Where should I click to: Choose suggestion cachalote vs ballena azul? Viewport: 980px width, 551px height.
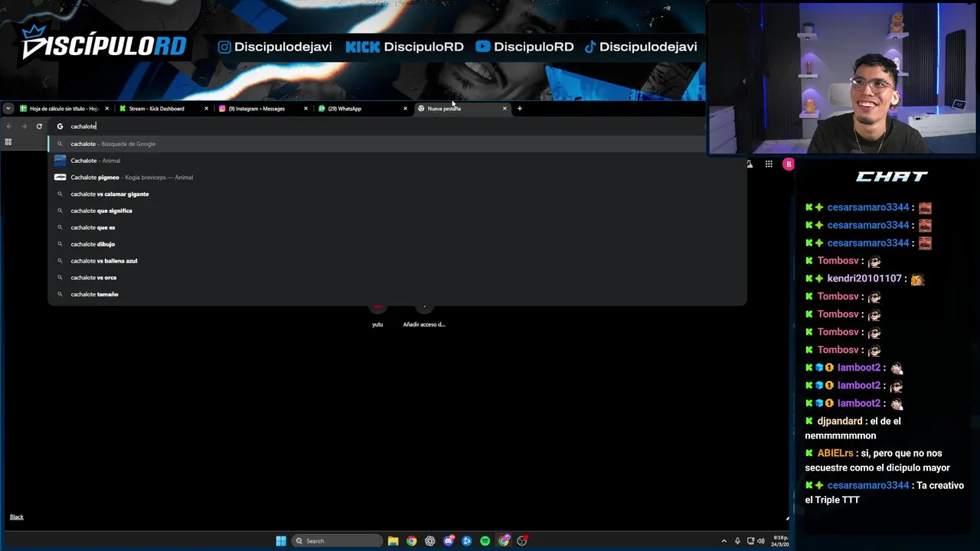click(397, 261)
